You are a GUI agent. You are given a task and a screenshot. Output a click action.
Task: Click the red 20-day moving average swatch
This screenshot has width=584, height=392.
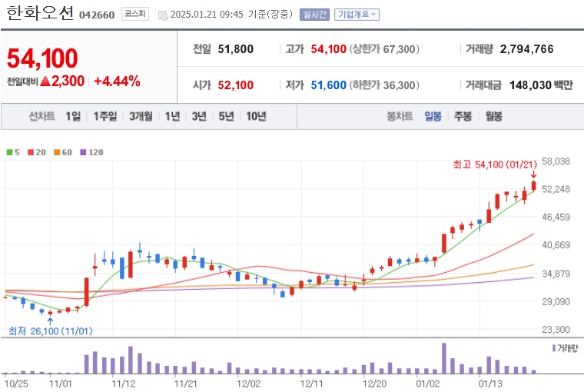click(31, 152)
